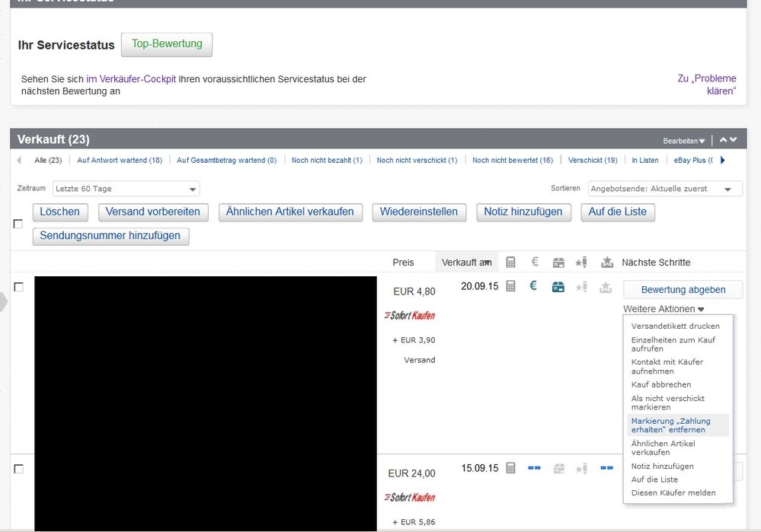
Task: Click the feedback-received icon in 20.09.15 row
Action: click(x=606, y=287)
